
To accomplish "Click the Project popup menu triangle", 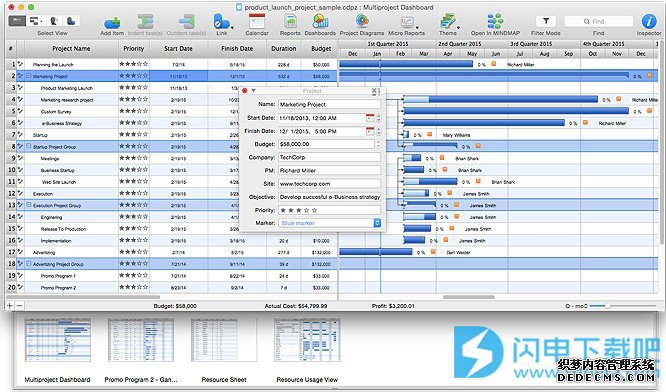I will [x=254, y=90].
